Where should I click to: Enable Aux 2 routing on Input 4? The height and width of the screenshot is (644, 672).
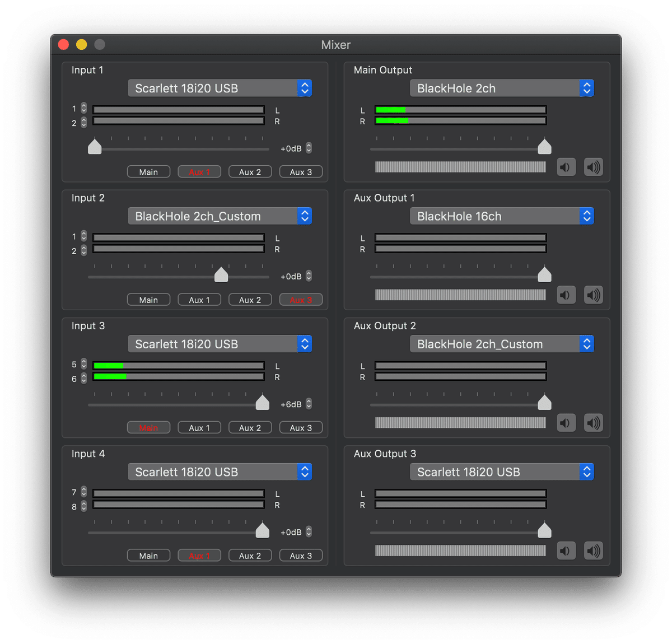click(250, 556)
